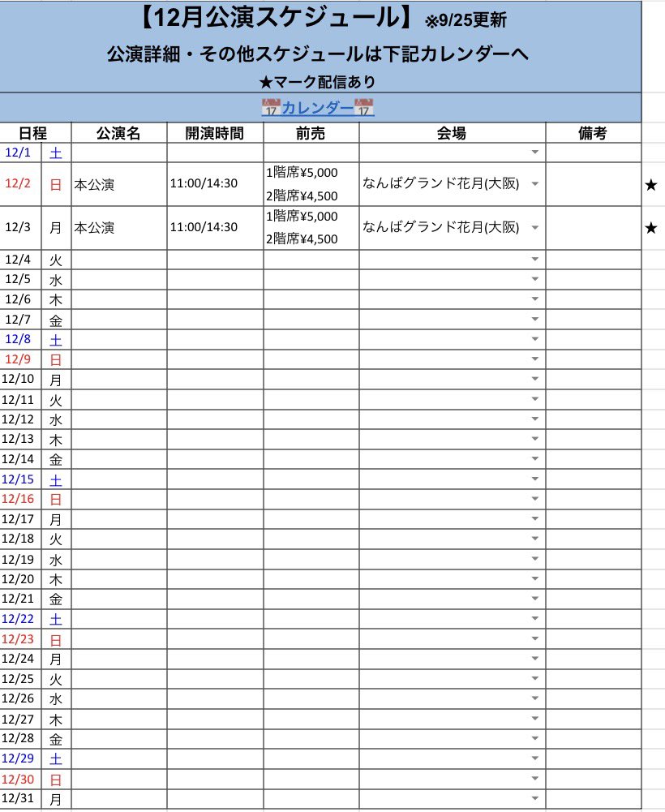Click the ※9/25更新 note
The height and width of the screenshot is (812, 665).
tap(465, 21)
